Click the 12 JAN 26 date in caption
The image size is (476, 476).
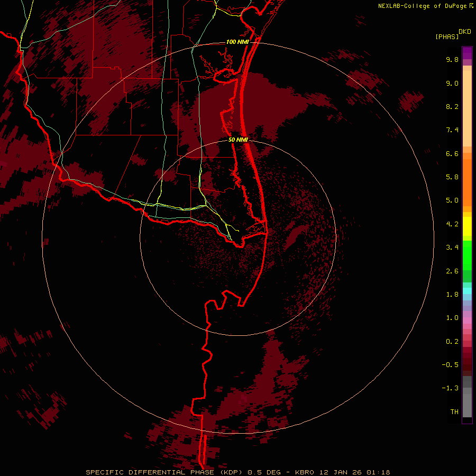pos(341,472)
